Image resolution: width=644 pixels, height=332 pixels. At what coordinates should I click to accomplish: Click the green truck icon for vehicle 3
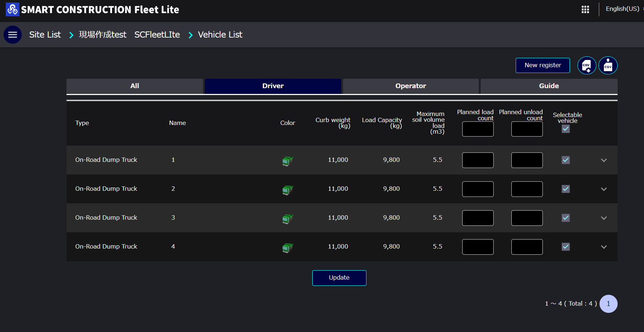tap(288, 219)
